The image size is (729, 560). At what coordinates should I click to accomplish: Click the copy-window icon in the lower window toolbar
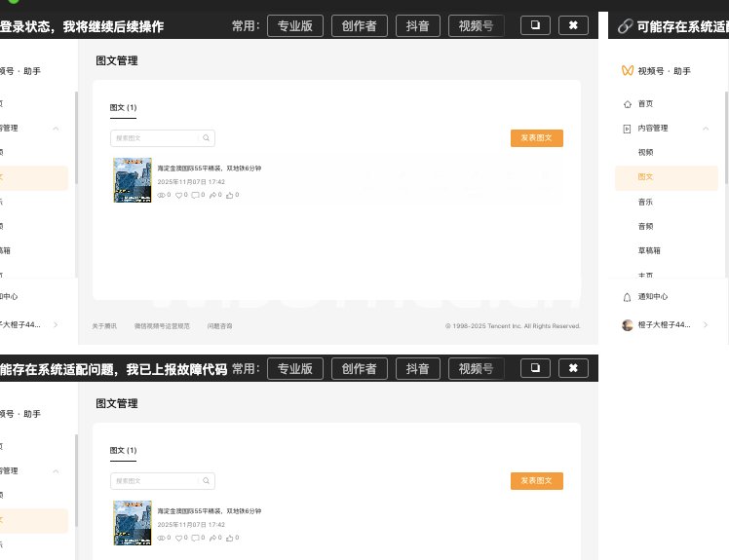[535, 368]
